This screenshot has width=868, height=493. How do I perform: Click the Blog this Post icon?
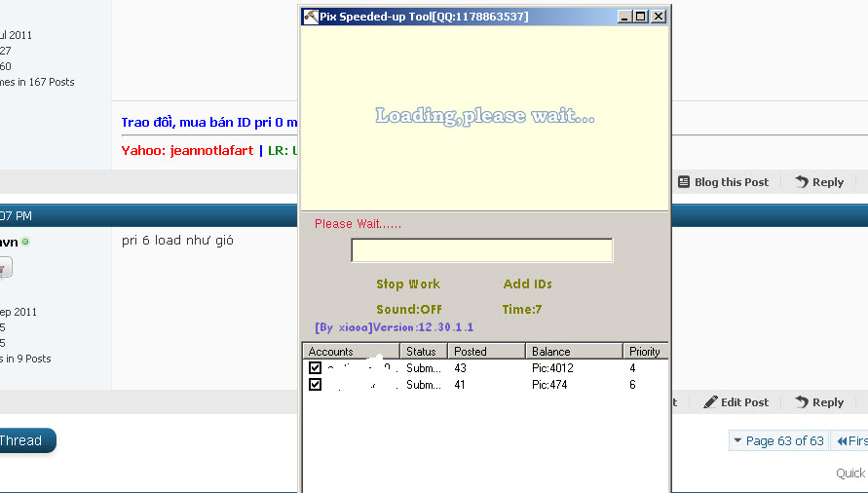coord(684,181)
